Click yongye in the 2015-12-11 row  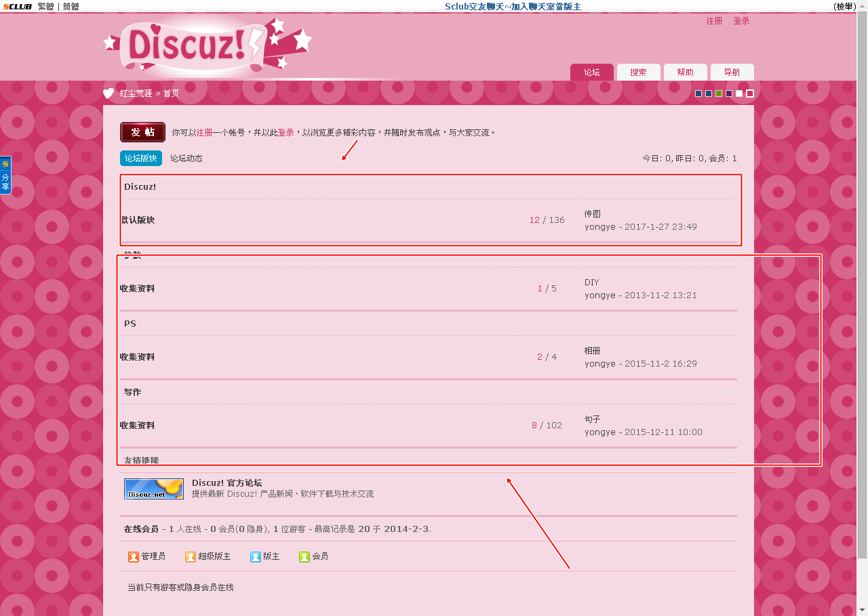(x=600, y=432)
